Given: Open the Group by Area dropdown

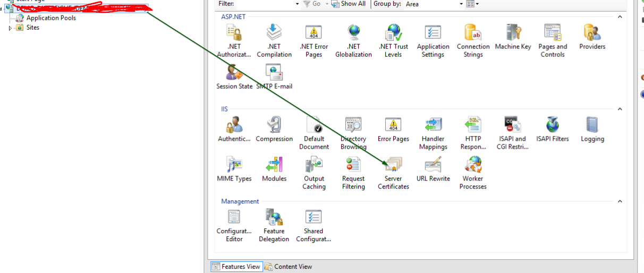Looking at the screenshot, I should pyautogui.click(x=461, y=4).
